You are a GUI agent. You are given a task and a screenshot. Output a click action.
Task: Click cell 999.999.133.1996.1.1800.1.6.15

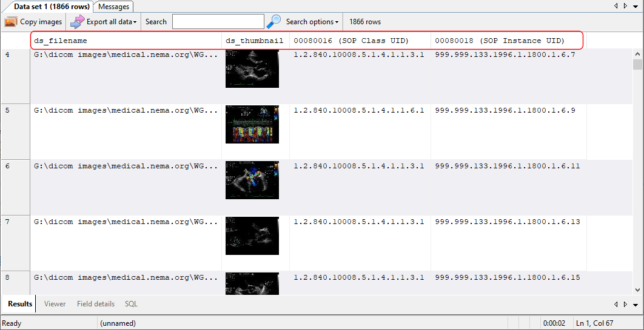[508, 283]
